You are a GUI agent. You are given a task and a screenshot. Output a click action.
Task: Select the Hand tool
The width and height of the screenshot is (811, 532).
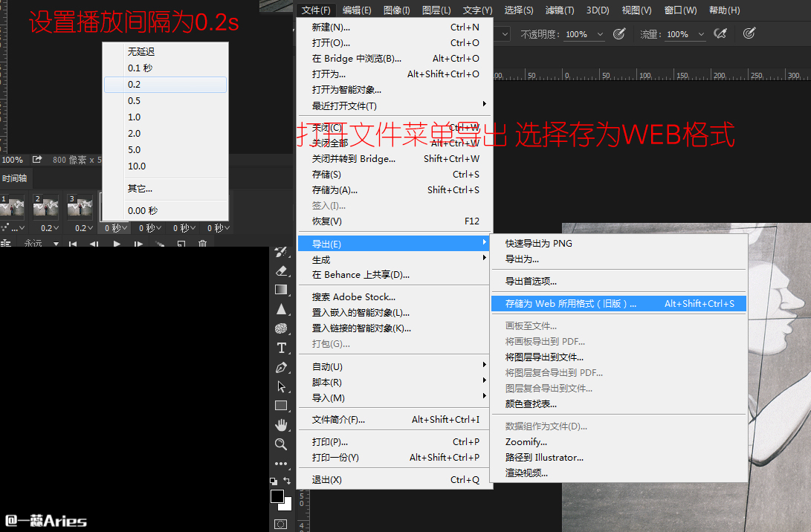281,425
